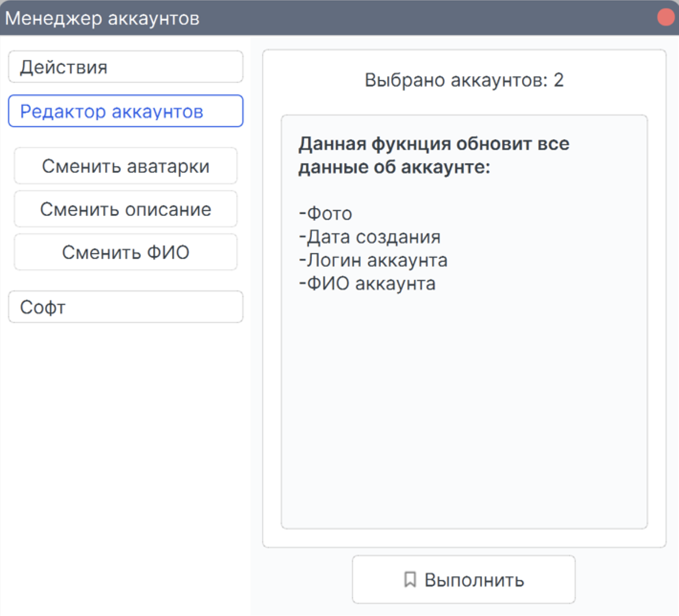Click empty space inside the description box
679x616 pixels.
(464, 413)
